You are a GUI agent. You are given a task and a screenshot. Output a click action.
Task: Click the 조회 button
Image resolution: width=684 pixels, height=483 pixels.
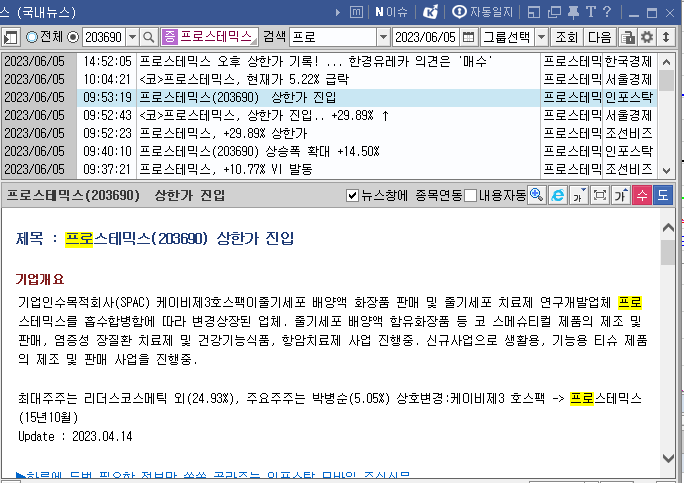(566, 37)
